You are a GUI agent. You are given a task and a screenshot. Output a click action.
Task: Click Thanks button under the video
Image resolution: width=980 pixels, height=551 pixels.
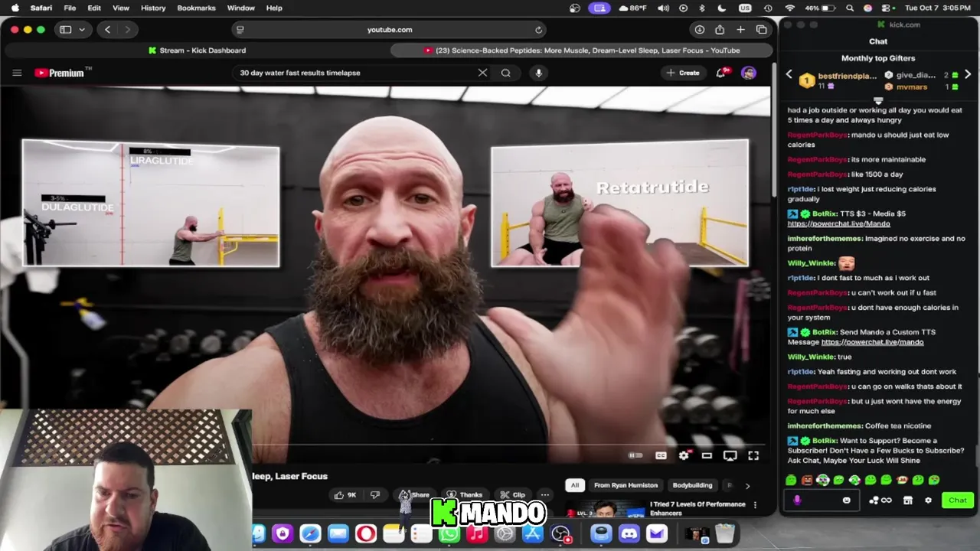465,495
